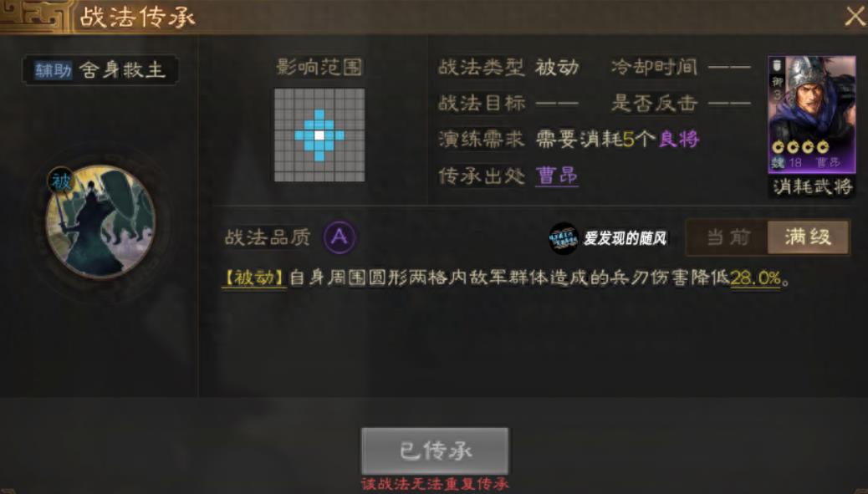This screenshot has height=494, width=868.
Task: Switch to 当前 level view
Action: tap(728, 237)
